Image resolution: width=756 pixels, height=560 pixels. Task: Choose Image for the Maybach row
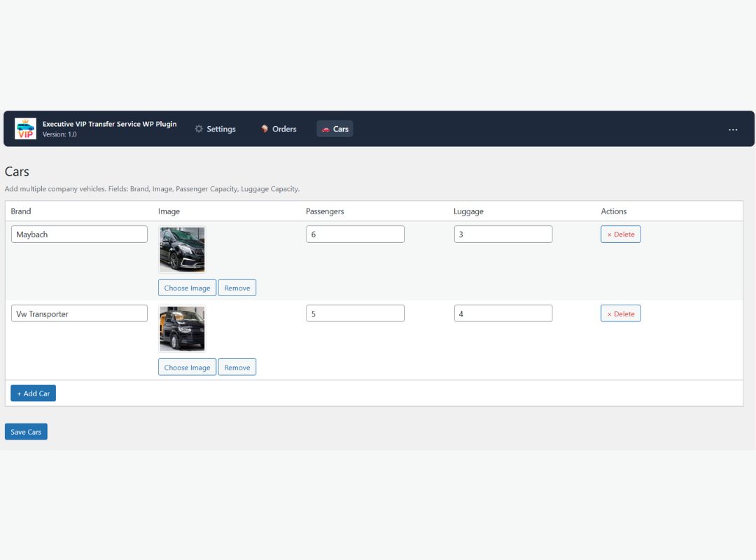pyautogui.click(x=187, y=288)
